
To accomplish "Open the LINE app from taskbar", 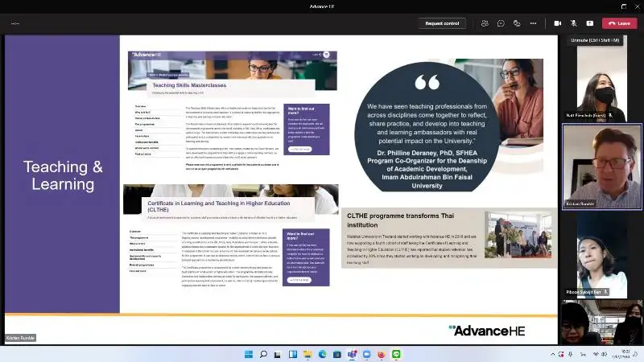I will [396, 354].
